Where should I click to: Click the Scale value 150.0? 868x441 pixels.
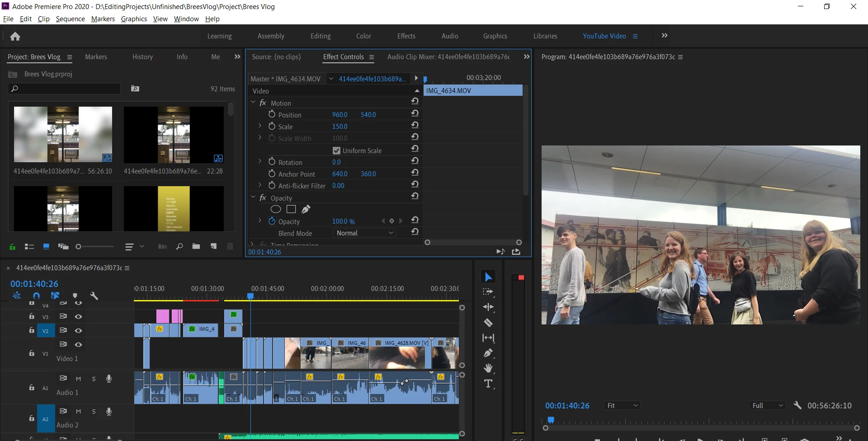[340, 127]
